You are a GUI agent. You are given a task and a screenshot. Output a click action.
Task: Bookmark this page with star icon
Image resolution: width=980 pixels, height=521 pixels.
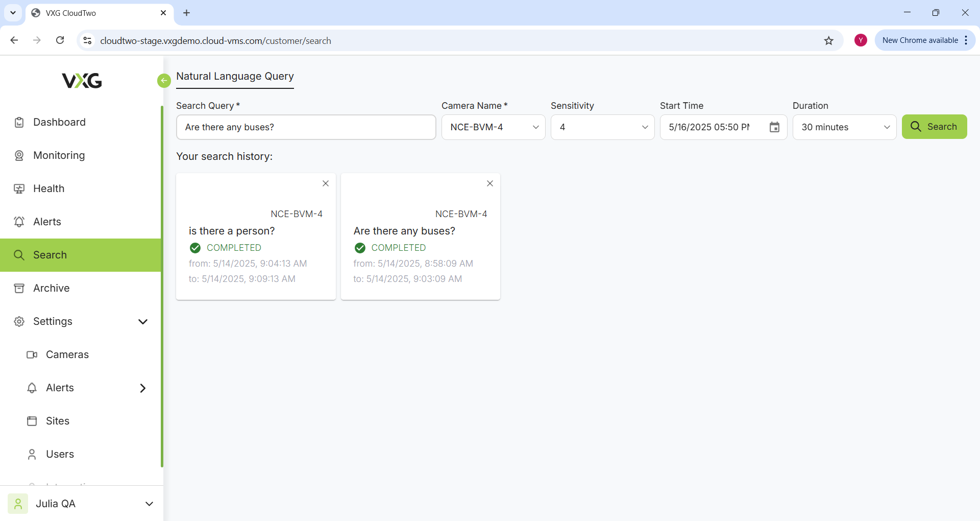click(x=829, y=41)
